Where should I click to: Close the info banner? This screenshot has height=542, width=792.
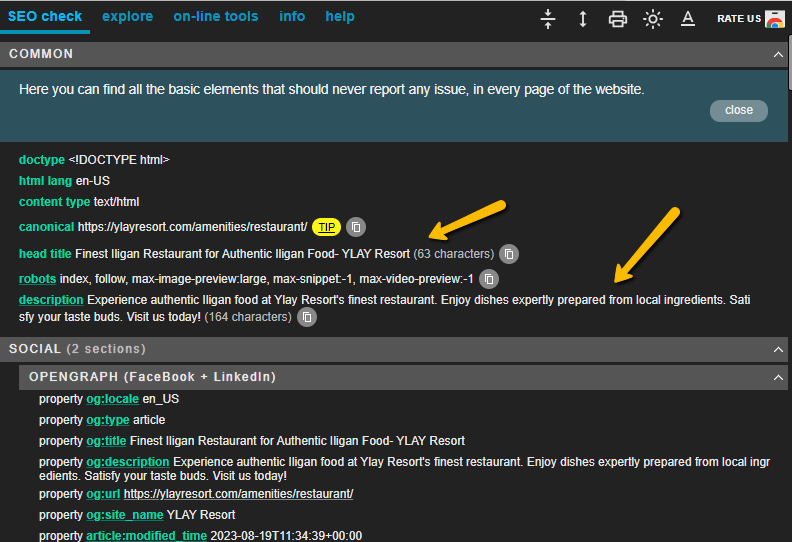point(738,110)
